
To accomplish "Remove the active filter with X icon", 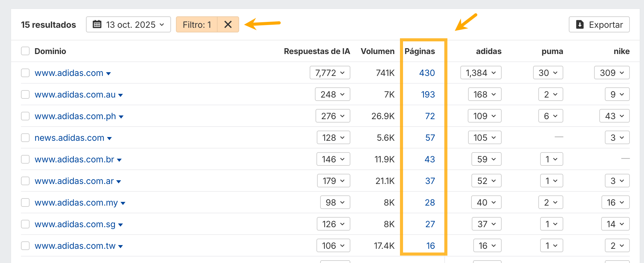I will 228,24.
